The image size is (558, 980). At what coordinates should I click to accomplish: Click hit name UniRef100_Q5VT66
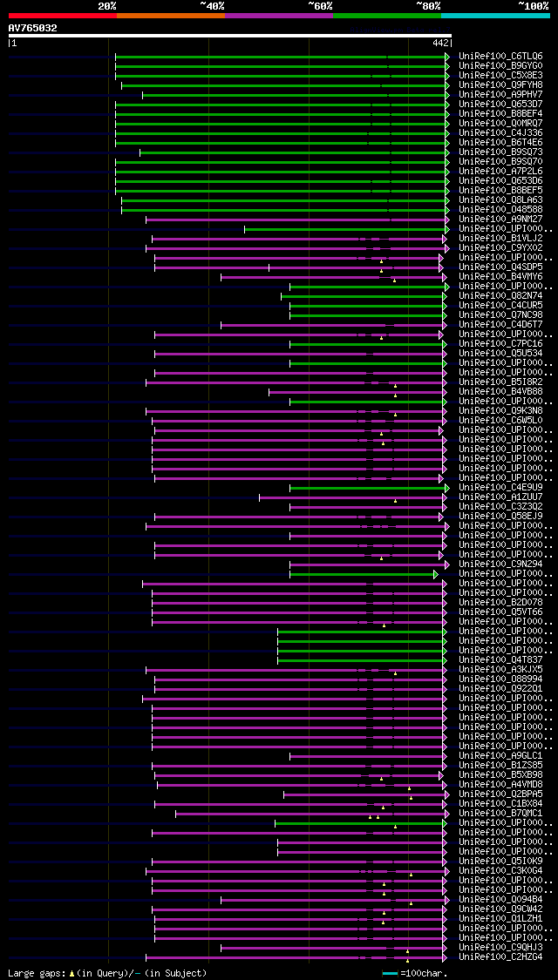coord(500,612)
